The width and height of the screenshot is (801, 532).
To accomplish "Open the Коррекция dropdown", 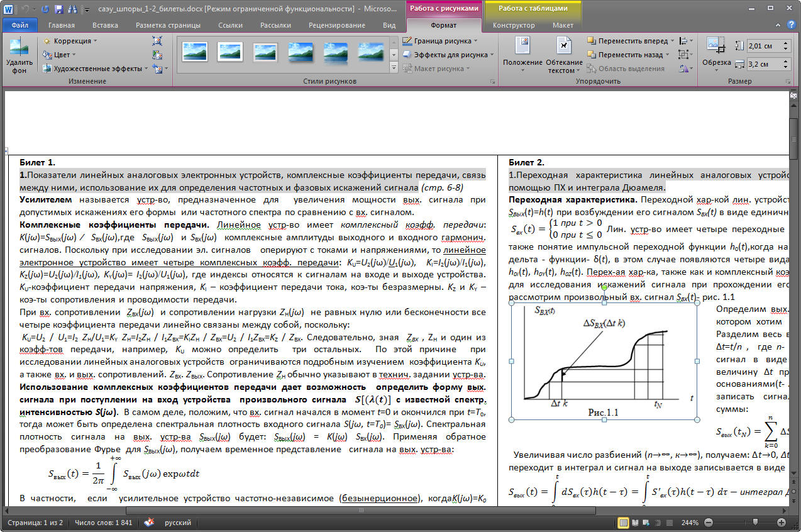I will tap(70, 41).
